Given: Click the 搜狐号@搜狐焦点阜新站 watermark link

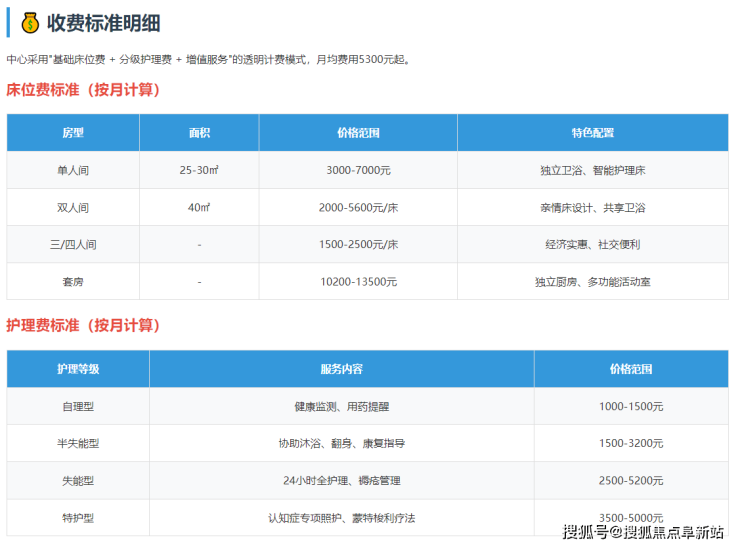Looking at the screenshot, I should click(x=642, y=531).
